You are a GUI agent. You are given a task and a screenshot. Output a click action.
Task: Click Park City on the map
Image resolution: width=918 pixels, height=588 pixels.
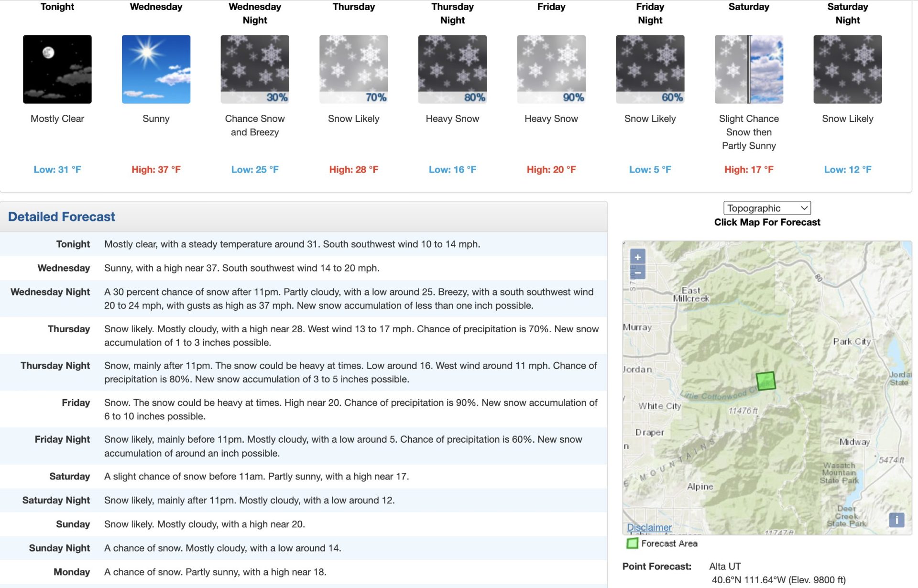[x=852, y=341]
